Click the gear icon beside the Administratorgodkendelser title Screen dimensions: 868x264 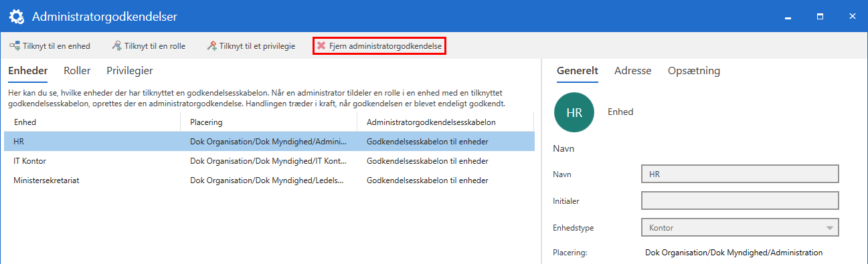(16, 16)
